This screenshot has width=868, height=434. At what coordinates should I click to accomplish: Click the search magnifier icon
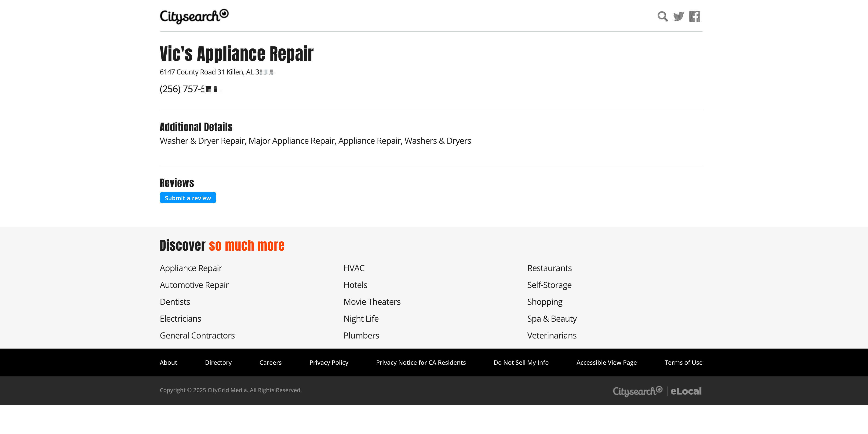pyautogui.click(x=662, y=16)
